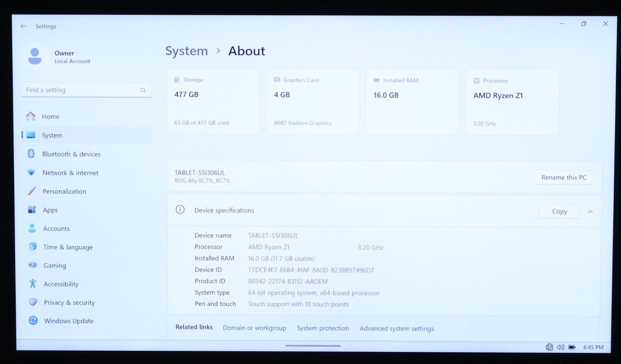The image size is (621, 364).
Task: Click the Apps icon in sidebar
Action: coord(32,210)
